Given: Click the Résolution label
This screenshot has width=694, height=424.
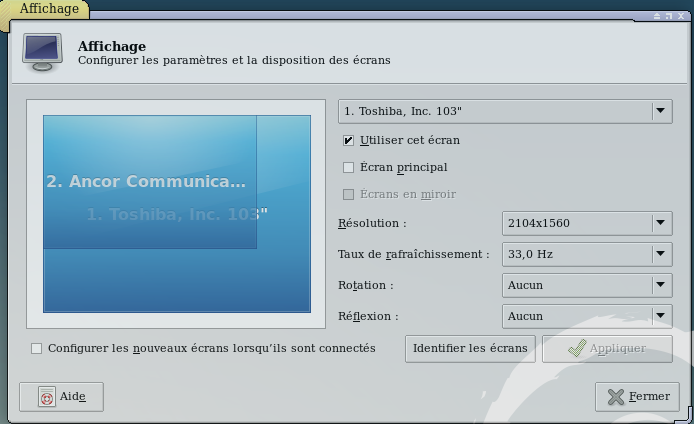Looking at the screenshot, I should click(x=372, y=223).
